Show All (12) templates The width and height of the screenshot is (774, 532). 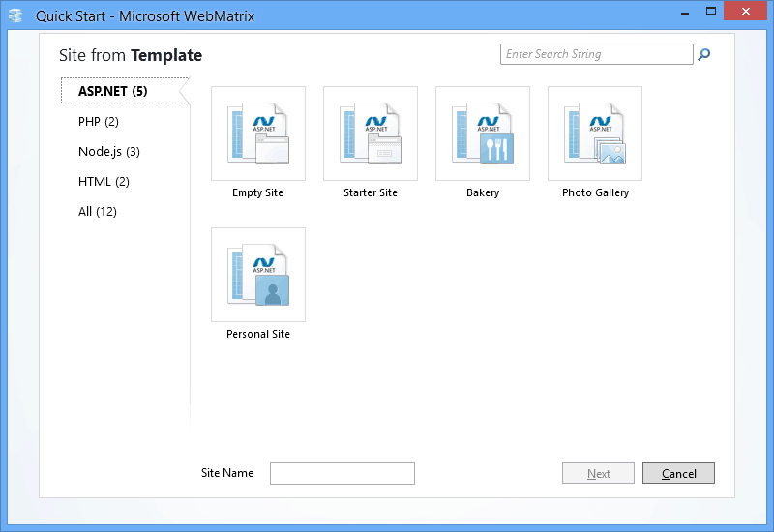[98, 212]
